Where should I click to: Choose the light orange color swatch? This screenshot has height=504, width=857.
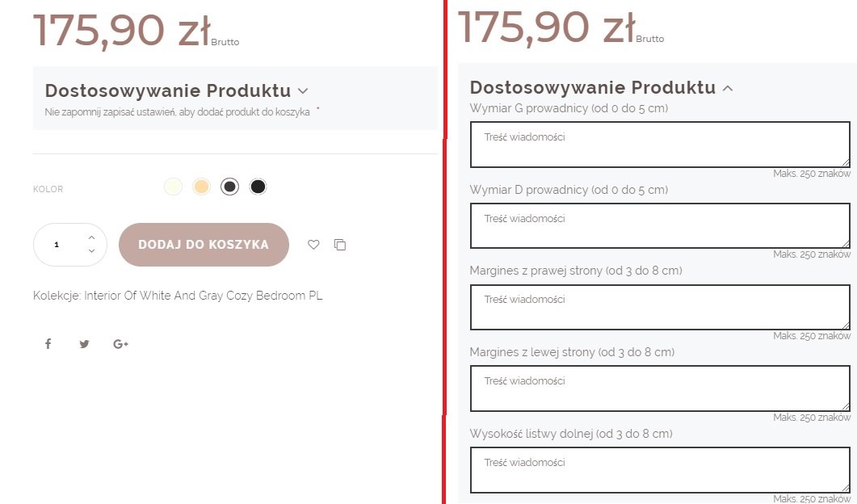202,187
